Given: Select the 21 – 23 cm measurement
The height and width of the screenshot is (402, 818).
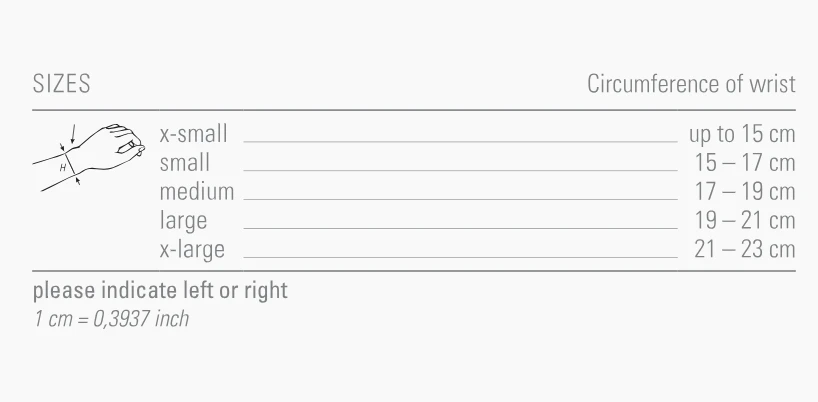Looking at the screenshot, I should click(745, 249).
